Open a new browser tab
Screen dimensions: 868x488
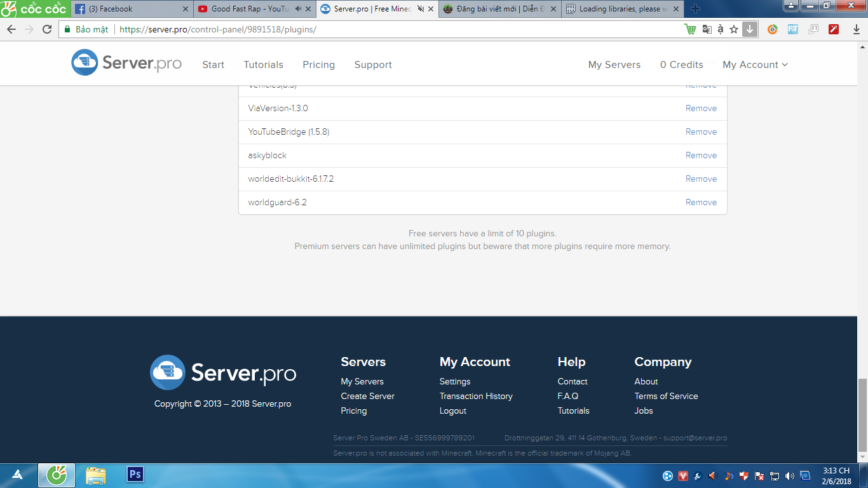click(x=695, y=9)
